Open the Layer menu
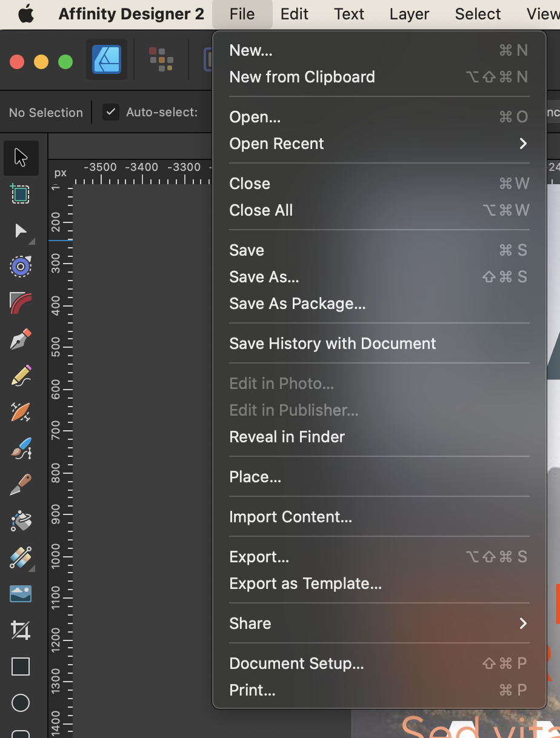The width and height of the screenshot is (560, 738). click(x=409, y=13)
